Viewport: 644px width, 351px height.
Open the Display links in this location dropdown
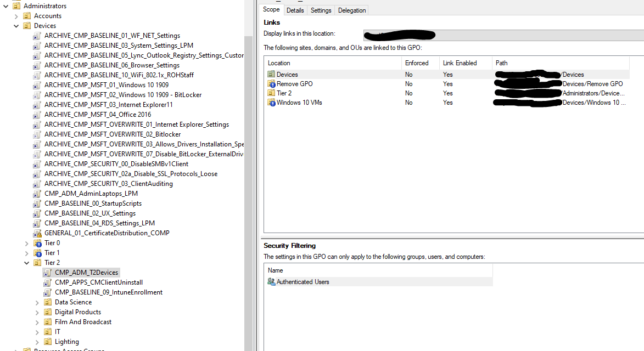503,35
